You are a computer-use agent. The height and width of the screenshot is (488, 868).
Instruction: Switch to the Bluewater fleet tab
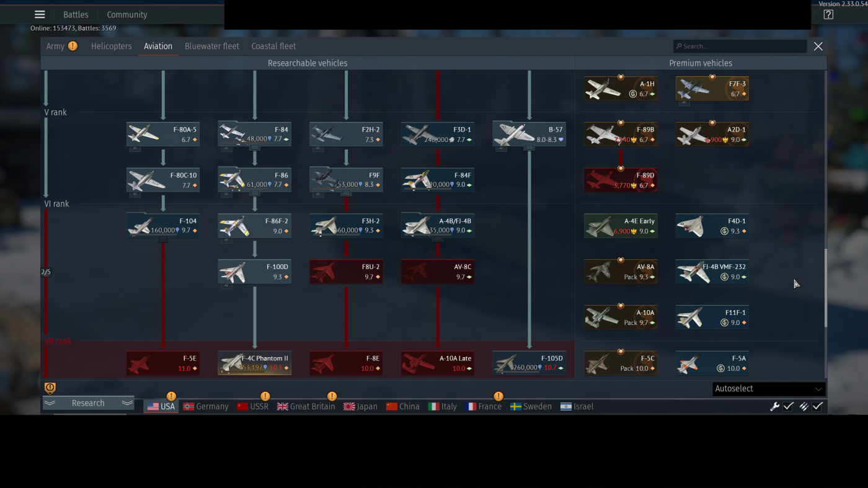212,46
